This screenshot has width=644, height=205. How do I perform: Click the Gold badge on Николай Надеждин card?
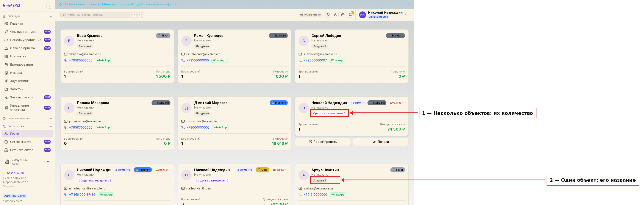(x=263, y=170)
